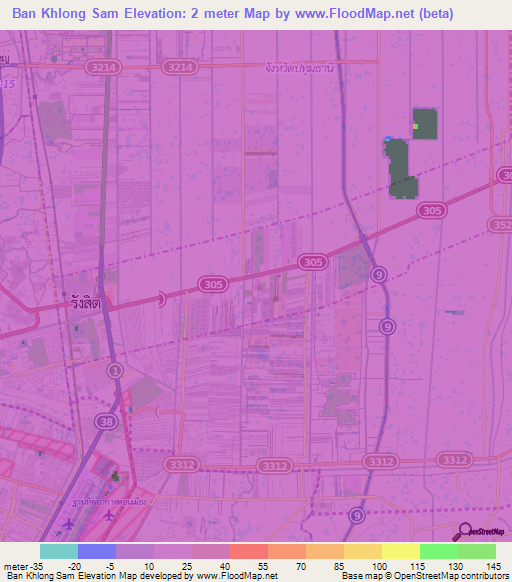The width and height of the screenshot is (512, 582).
Task: Click the 305 shield just west of route 9 junction
Action: click(313, 262)
